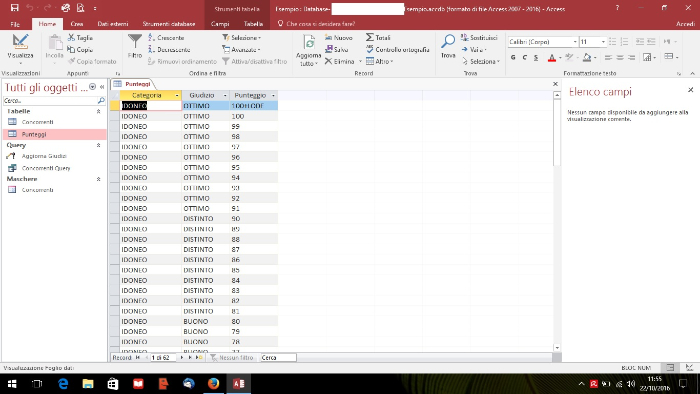Apply italic with the C button
The height and width of the screenshot is (394, 700).
click(525, 57)
